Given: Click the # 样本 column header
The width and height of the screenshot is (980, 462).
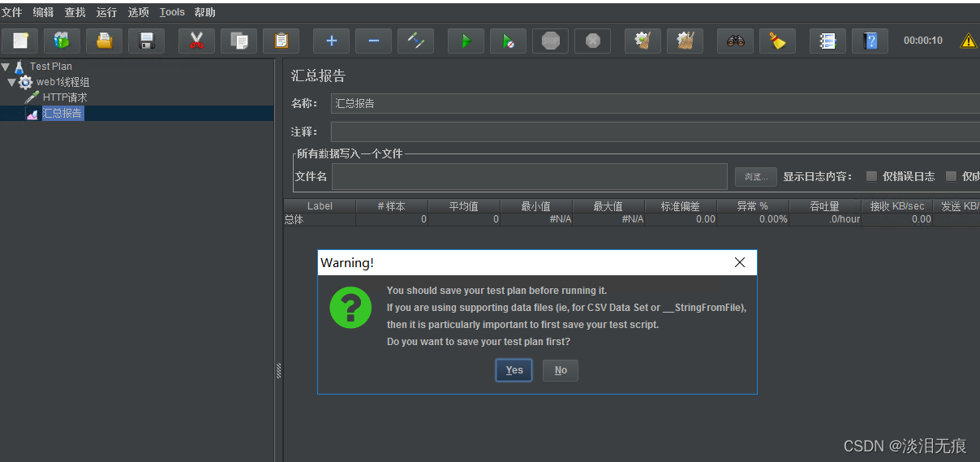Looking at the screenshot, I should pos(392,206).
